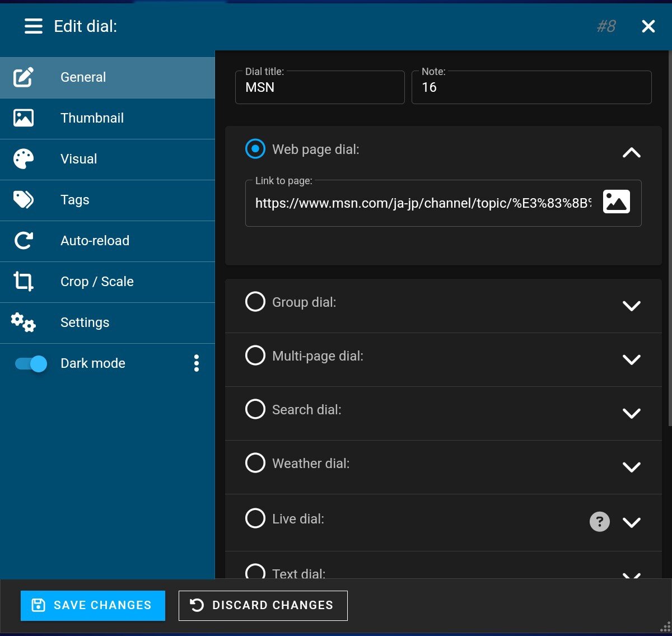Select the Live dial radio button
Image resolution: width=672 pixels, height=636 pixels.
(x=255, y=518)
